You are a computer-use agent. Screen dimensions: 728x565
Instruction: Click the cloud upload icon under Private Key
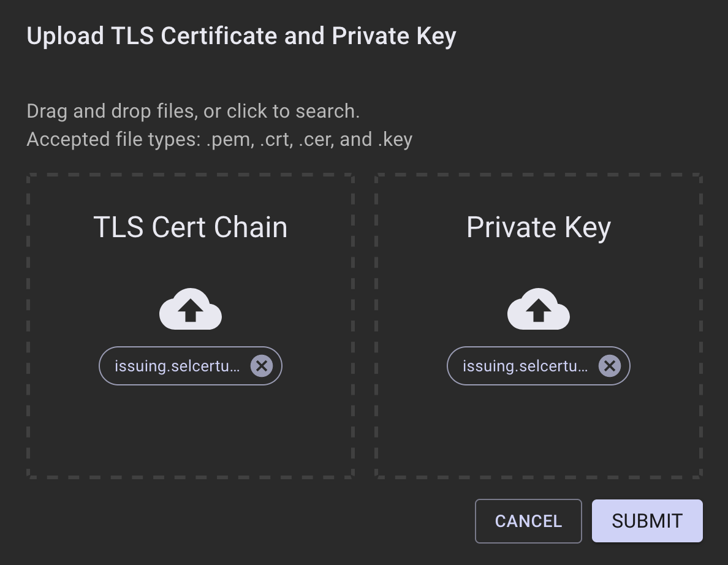[x=538, y=309]
